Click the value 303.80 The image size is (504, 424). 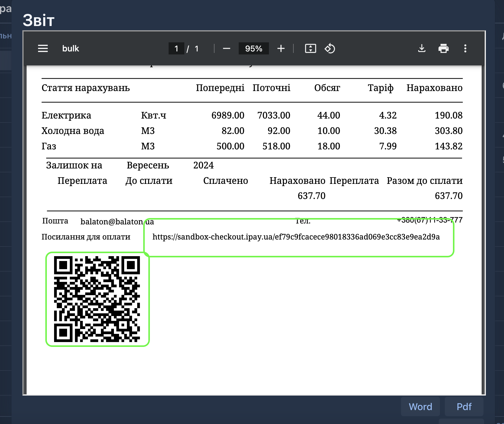449,131
